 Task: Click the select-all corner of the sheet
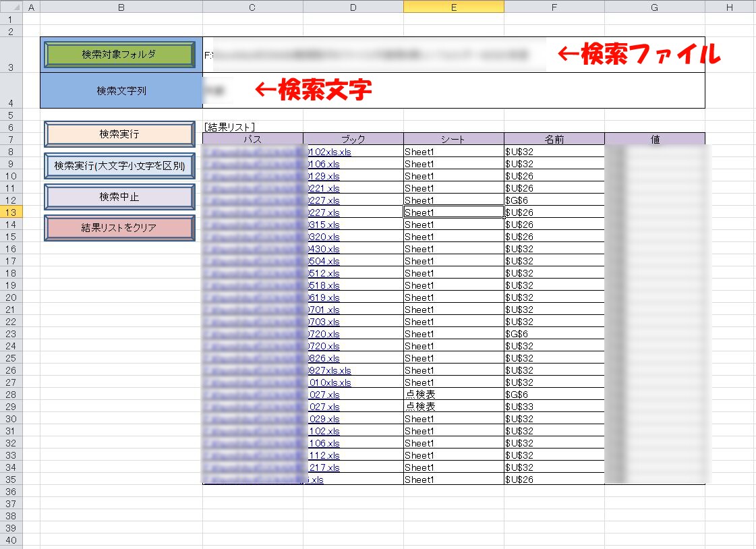[x=11, y=7]
